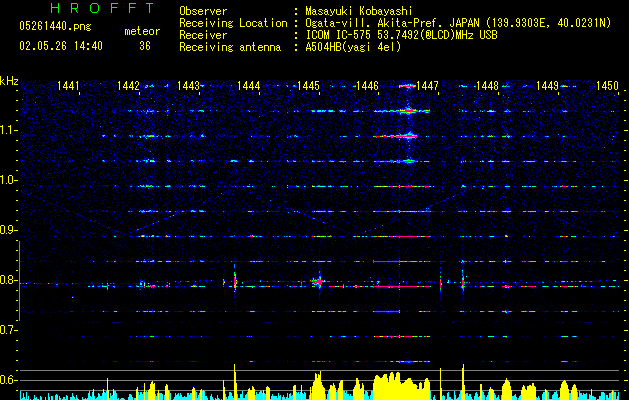Click the large yellow power block under 1446-1447
The image size is (629, 400).
tap(401, 386)
